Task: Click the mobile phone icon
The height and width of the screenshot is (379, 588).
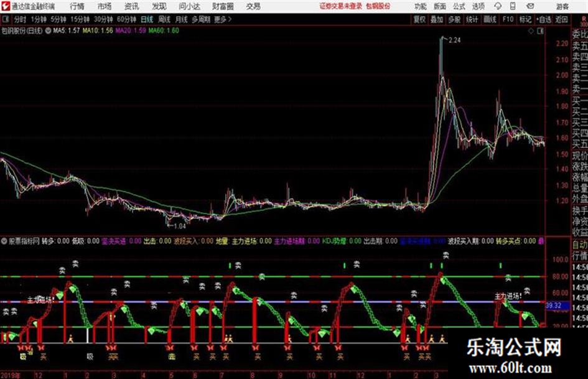Action: (x=513, y=6)
